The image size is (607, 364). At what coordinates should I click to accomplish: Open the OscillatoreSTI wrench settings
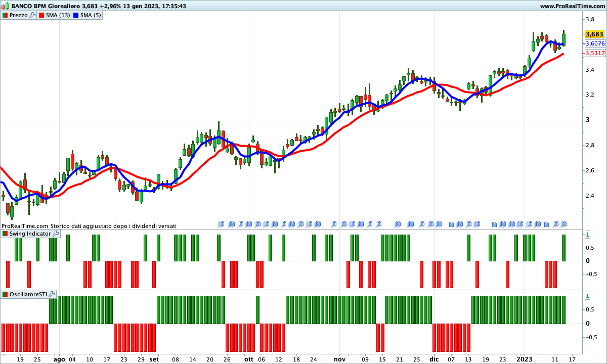click(x=52, y=294)
